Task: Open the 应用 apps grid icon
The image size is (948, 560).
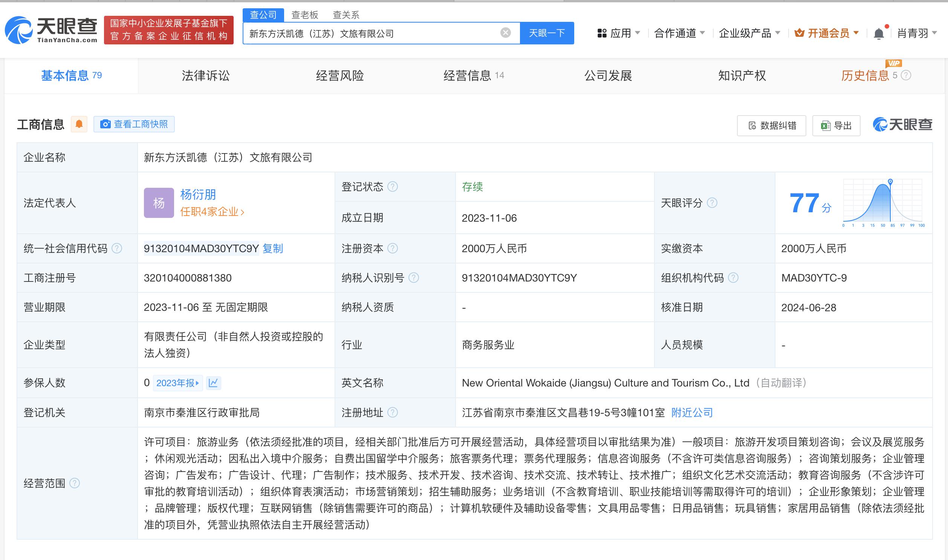Action: coord(602,33)
